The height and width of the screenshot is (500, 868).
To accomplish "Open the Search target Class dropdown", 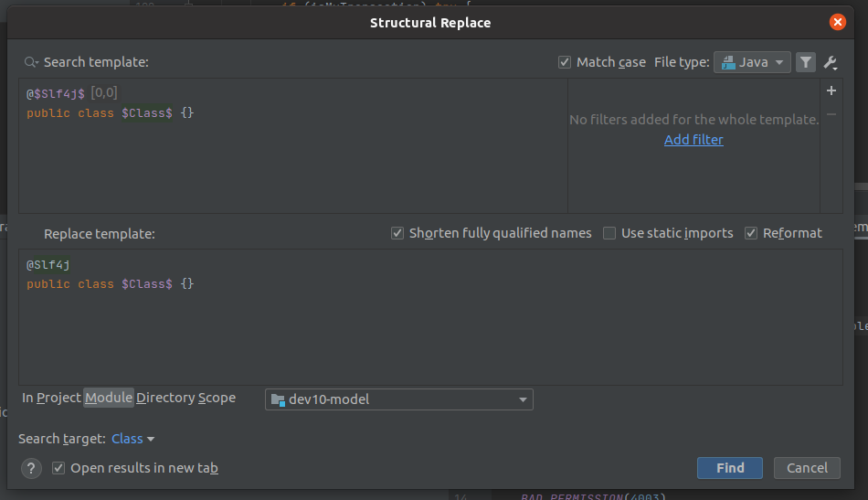I will tap(133, 439).
